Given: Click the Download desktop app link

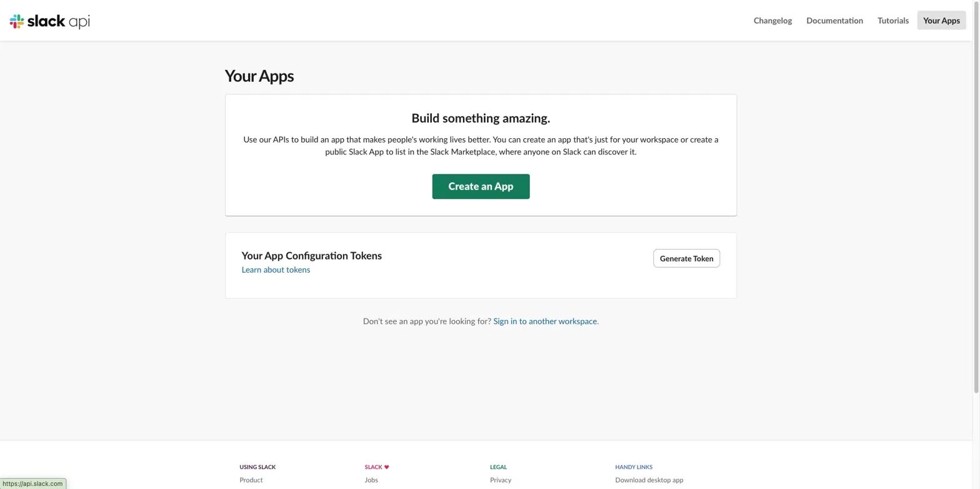Looking at the screenshot, I should click(649, 480).
